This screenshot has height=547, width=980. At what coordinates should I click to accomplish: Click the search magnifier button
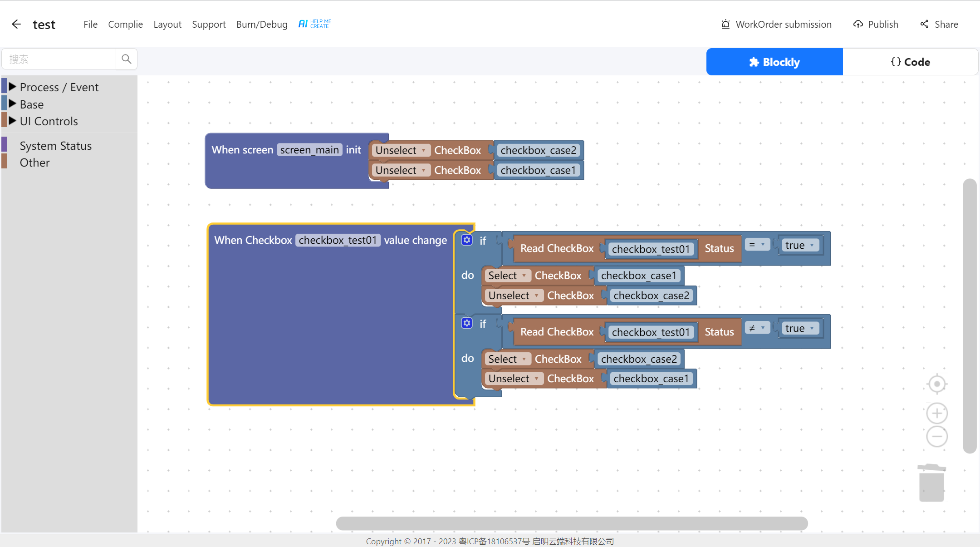point(127,59)
